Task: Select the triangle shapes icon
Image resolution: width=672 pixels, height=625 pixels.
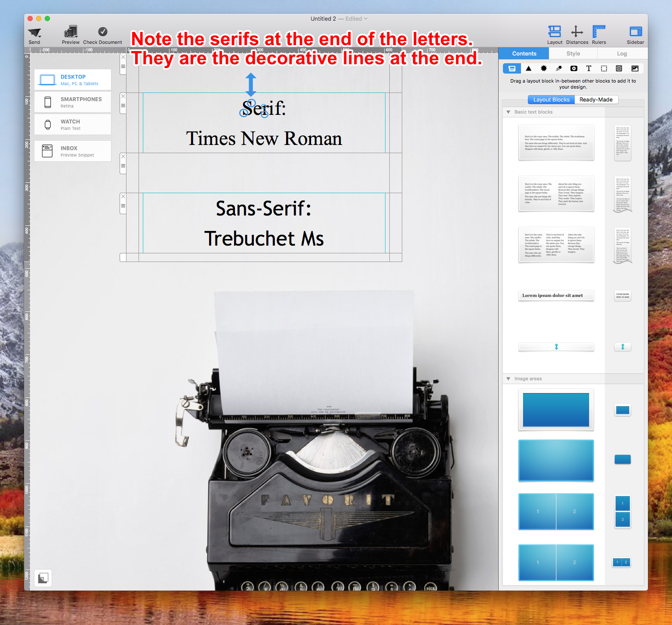Action: click(529, 68)
